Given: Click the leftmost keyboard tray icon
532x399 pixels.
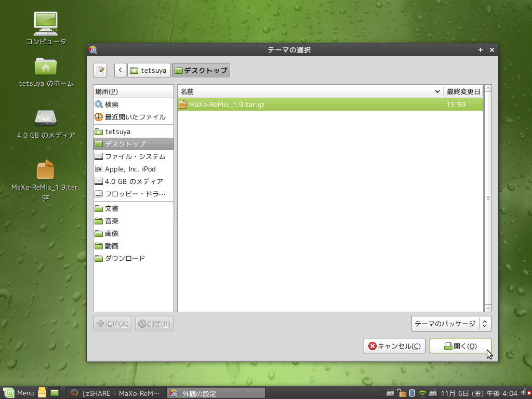Looking at the screenshot, I should pyautogui.click(x=391, y=393).
